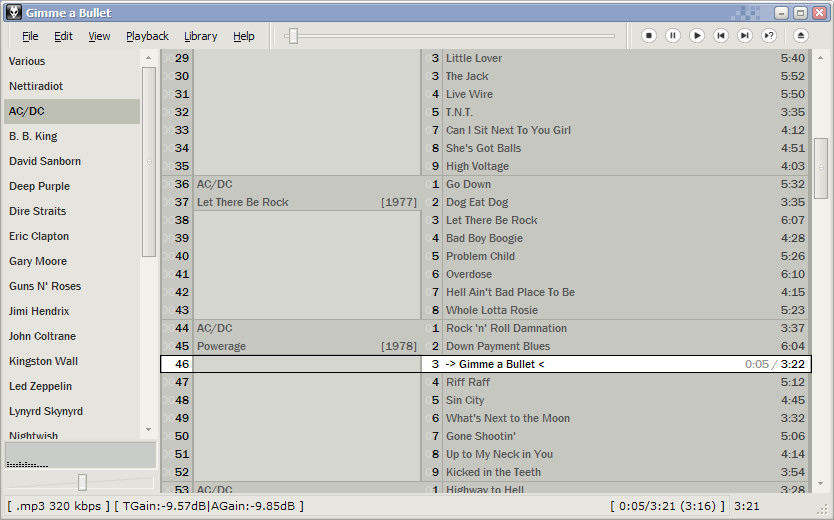Select B. B. King artist
Viewport: 834px width, 520px height.
click(72, 136)
